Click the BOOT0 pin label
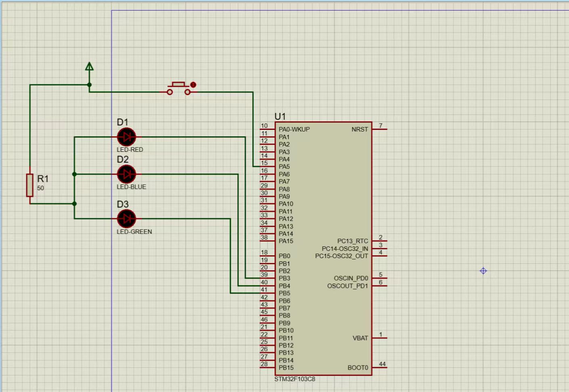The image size is (569, 392). click(358, 368)
